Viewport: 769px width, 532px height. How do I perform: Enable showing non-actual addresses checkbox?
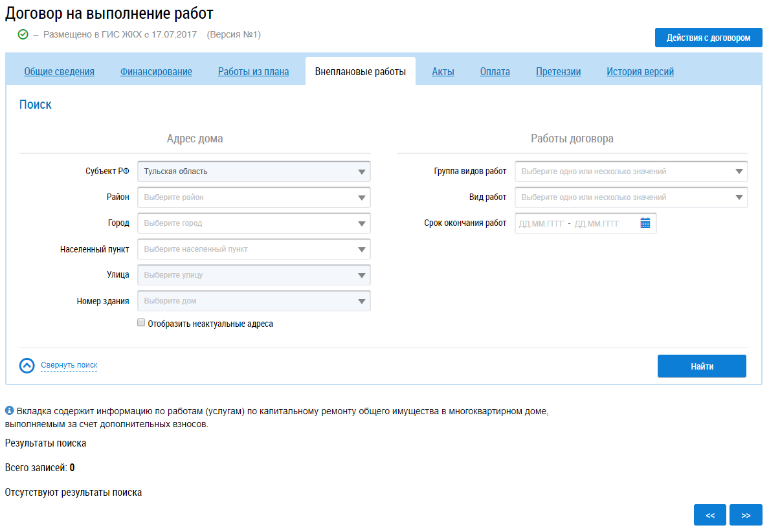141,323
